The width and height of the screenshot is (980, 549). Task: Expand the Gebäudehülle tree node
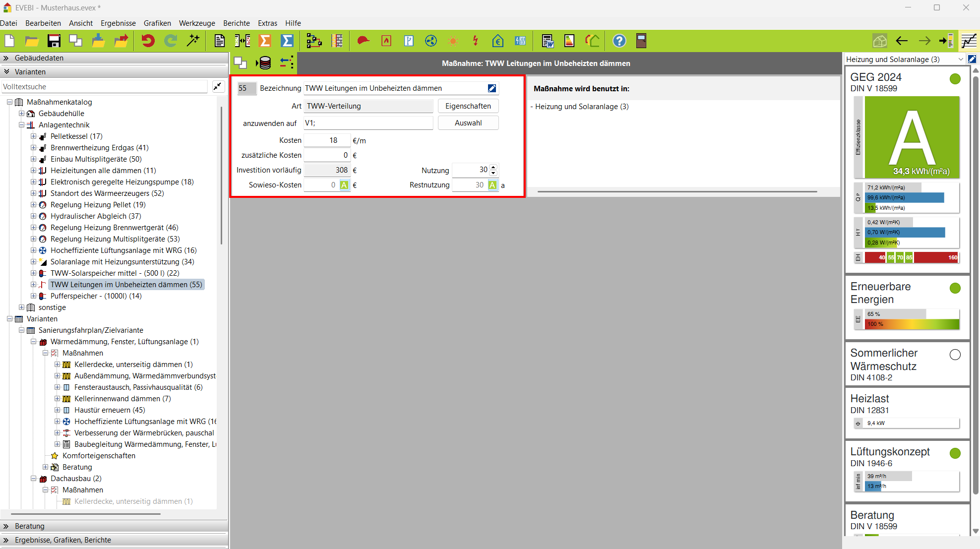(21, 114)
